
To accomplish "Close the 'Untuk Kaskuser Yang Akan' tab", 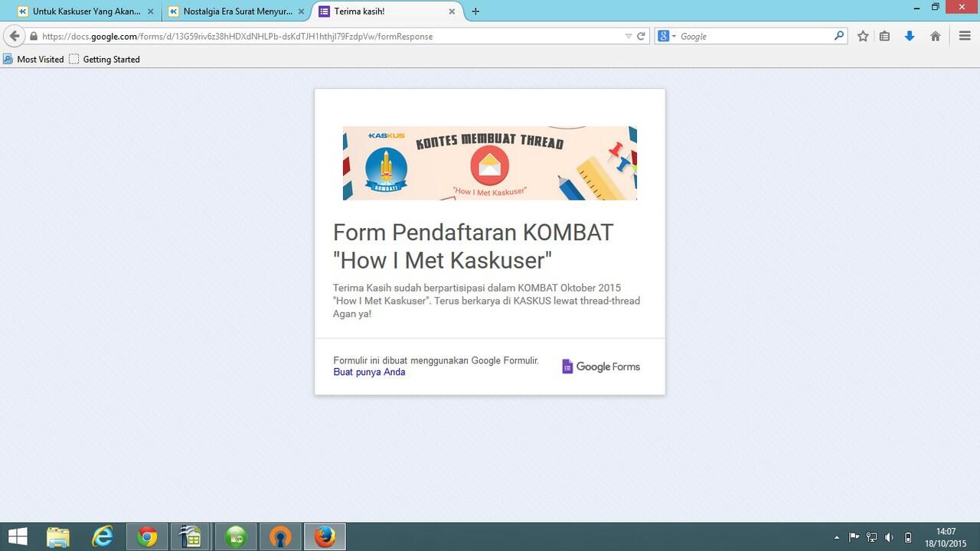I will point(150,11).
